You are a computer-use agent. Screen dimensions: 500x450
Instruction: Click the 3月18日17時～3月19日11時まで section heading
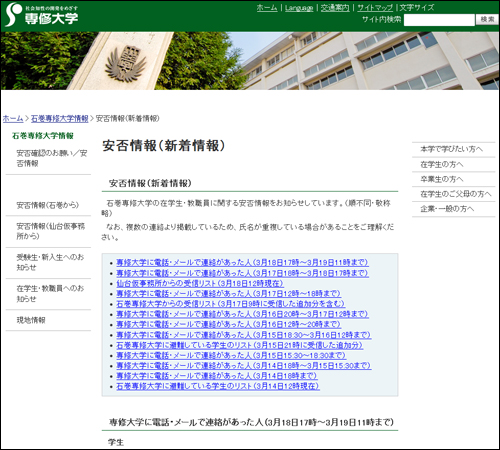(x=251, y=422)
